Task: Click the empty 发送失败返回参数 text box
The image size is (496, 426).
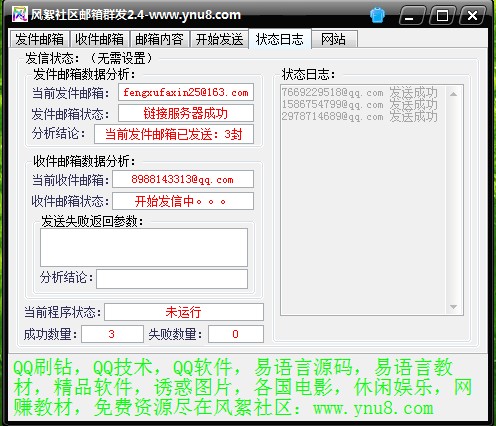Action: pyautogui.click(x=144, y=247)
